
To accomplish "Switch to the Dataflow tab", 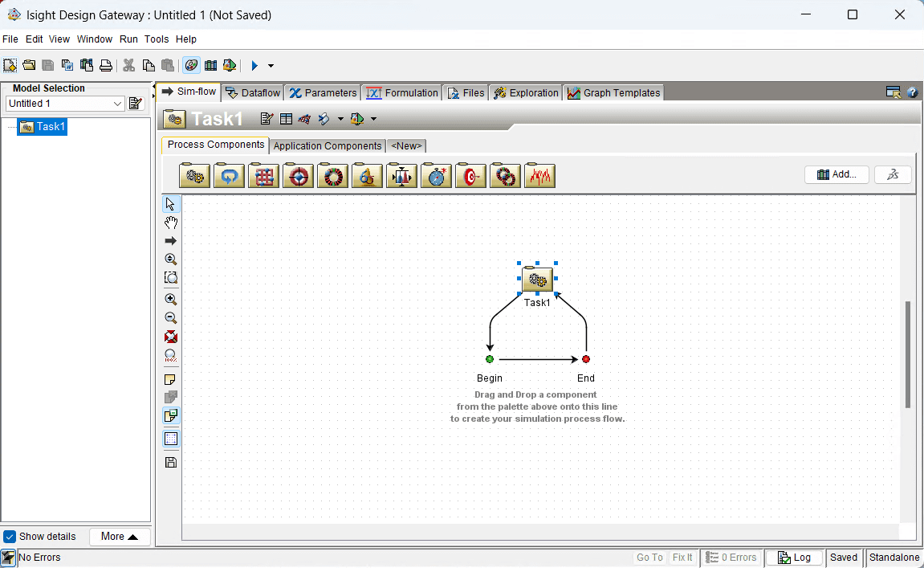I will (253, 92).
